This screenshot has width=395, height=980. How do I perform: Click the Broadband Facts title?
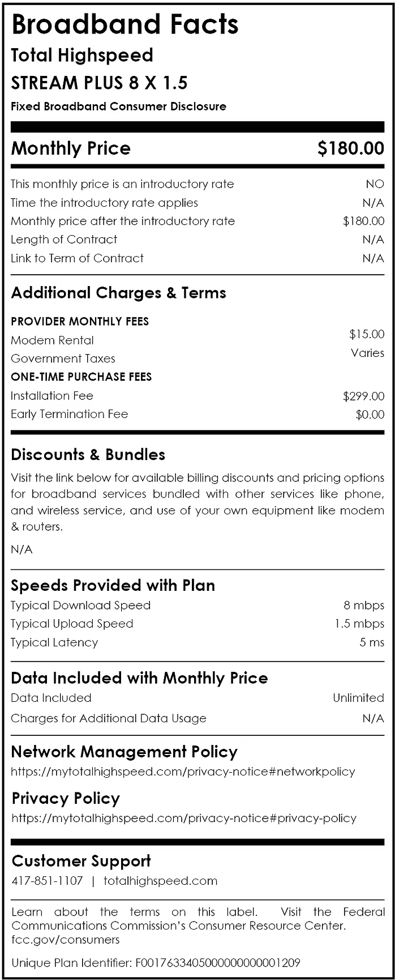(x=124, y=25)
